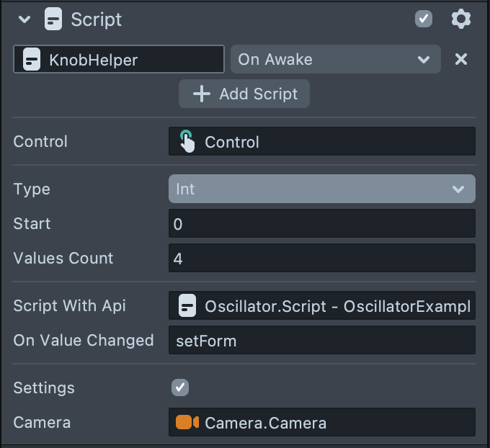Click the On Value Changed setForm field

tap(321, 341)
